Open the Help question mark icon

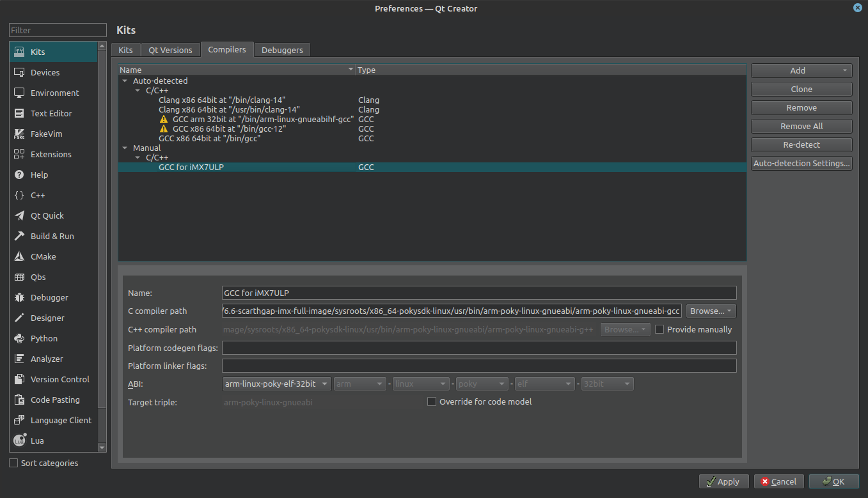pyautogui.click(x=19, y=175)
